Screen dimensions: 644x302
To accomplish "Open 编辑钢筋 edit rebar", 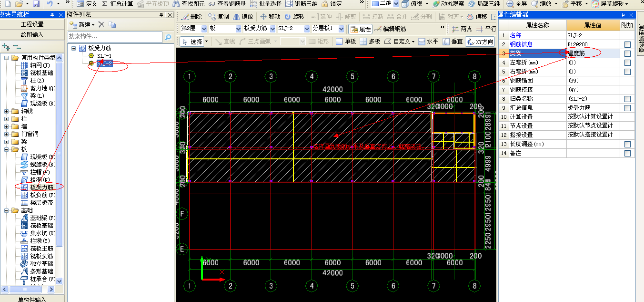I will pyautogui.click(x=391, y=29).
